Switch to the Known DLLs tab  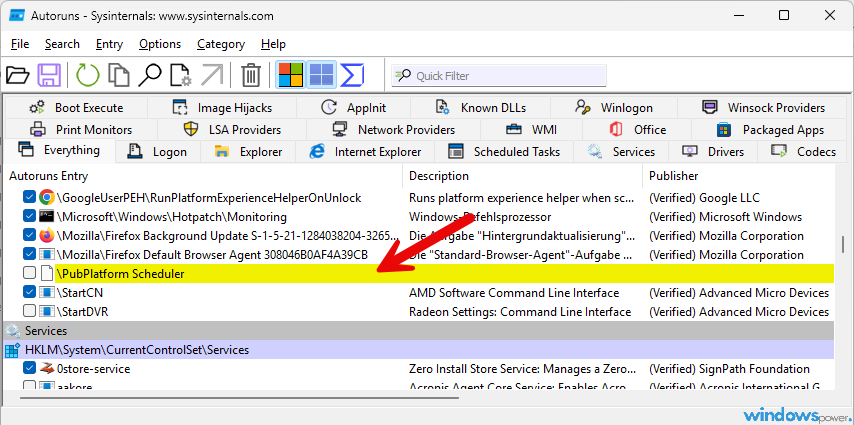480,107
